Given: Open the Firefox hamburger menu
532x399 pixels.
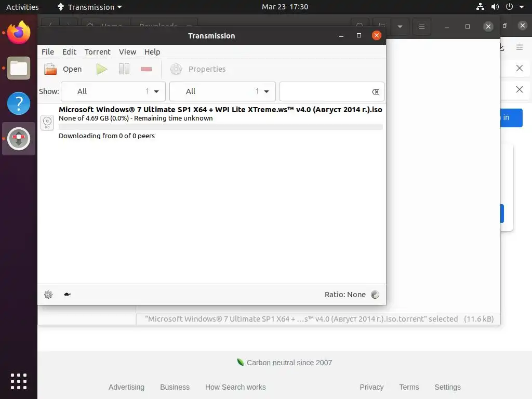Looking at the screenshot, I should pos(520,47).
